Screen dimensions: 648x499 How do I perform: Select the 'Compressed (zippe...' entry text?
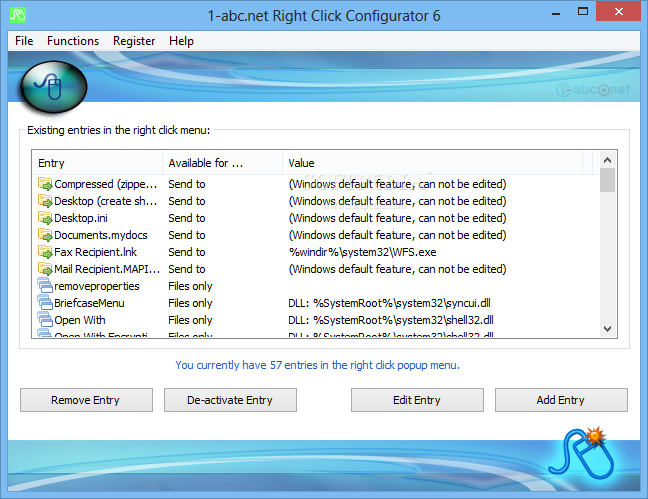[x=106, y=184]
